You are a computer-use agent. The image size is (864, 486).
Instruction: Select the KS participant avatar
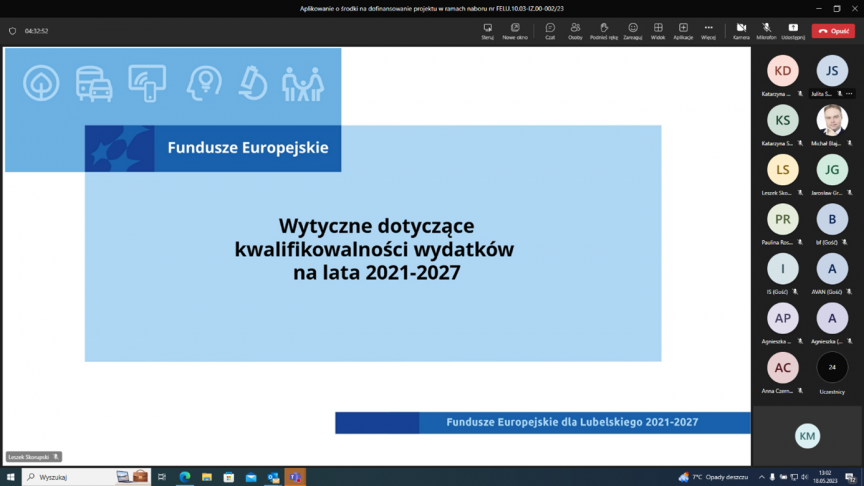(x=782, y=120)
